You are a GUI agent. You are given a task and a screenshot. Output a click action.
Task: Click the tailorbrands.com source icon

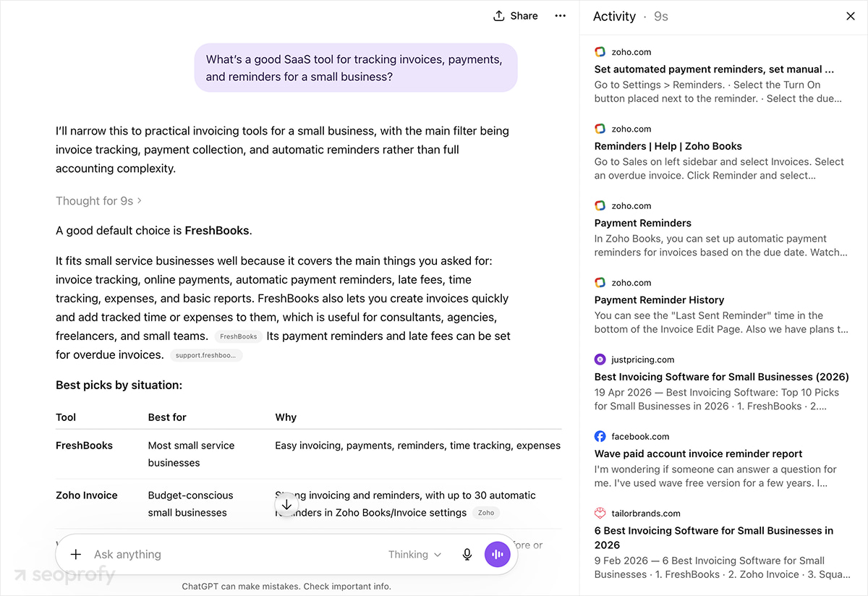pos(600,514)
